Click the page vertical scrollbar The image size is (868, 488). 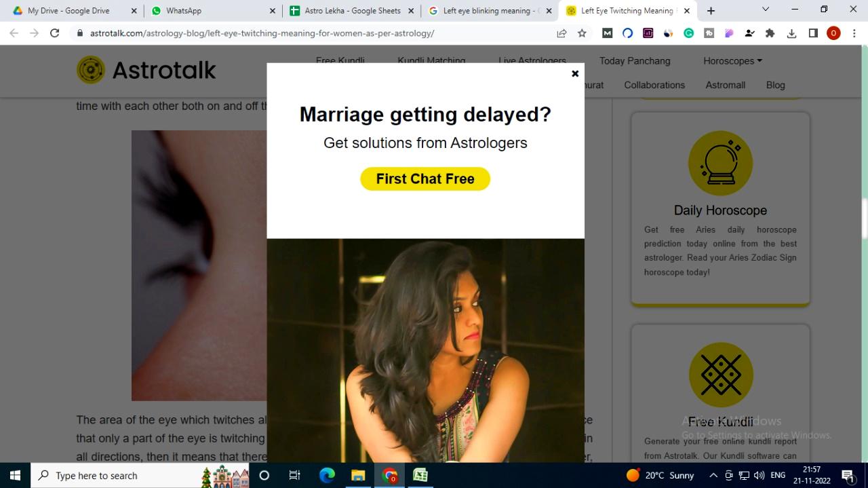[864, 217]
